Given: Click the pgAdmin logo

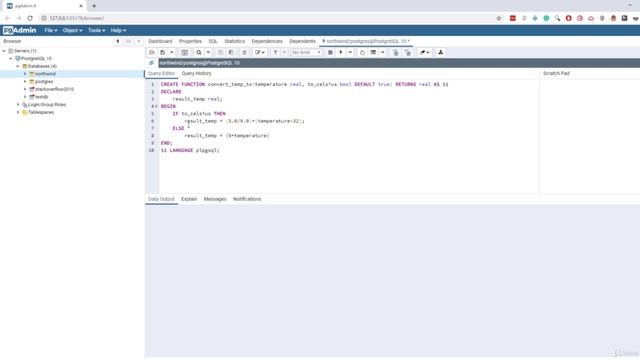Looking at the screenshot, I should (x=19, y=30).
